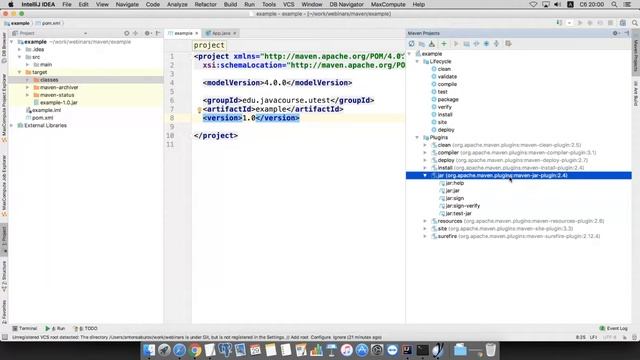Open the Run tool window
640x360 pixels.
point(56,328)
